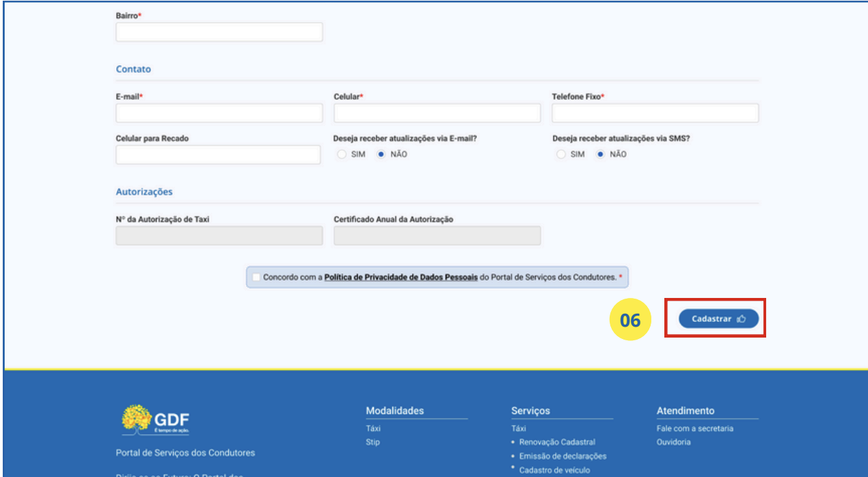Open Ouvidoria link in footer
Viewport: 868px width, 477px height.
(x=673, y=442)
